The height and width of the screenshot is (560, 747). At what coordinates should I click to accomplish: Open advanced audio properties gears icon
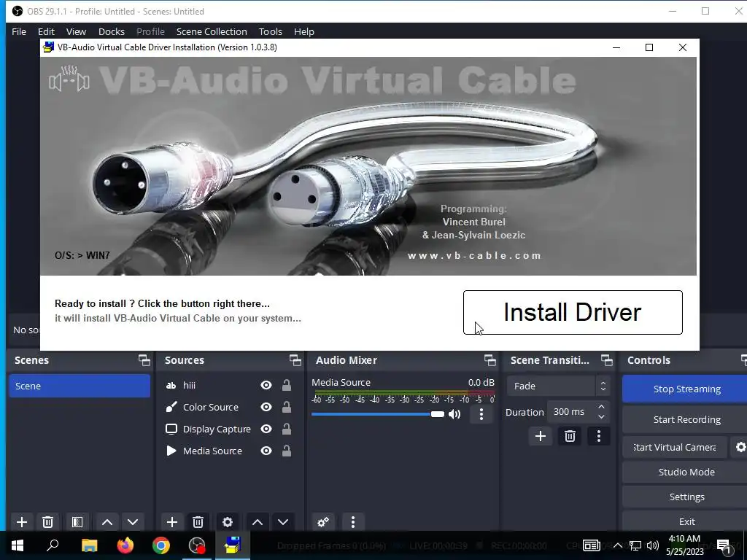323,522
